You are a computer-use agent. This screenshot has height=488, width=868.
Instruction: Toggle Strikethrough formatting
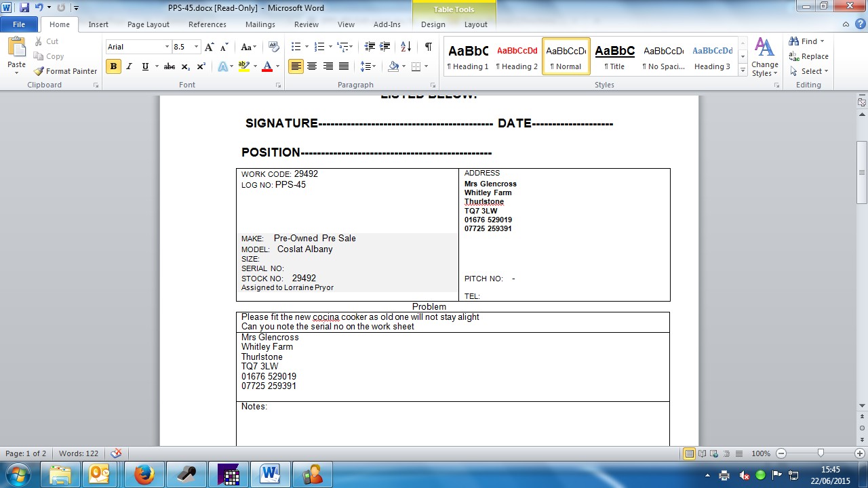170,66
